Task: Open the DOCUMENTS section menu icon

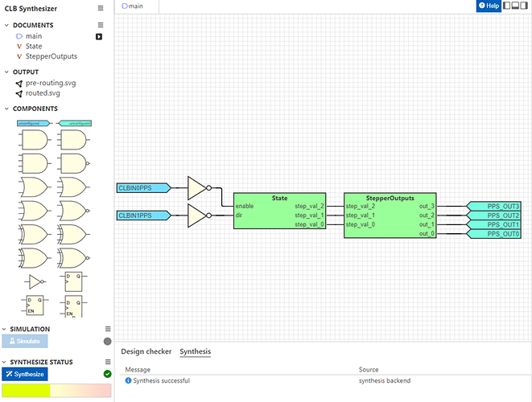Action: tap(101, 25)
